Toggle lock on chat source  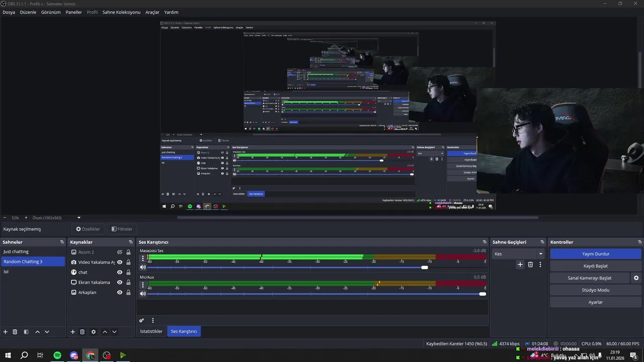(x=128, y=273)
